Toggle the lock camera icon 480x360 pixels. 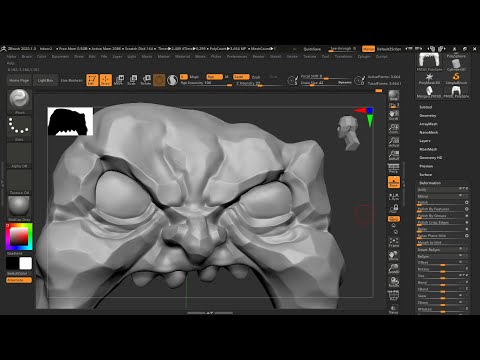[x=394, y=209]
